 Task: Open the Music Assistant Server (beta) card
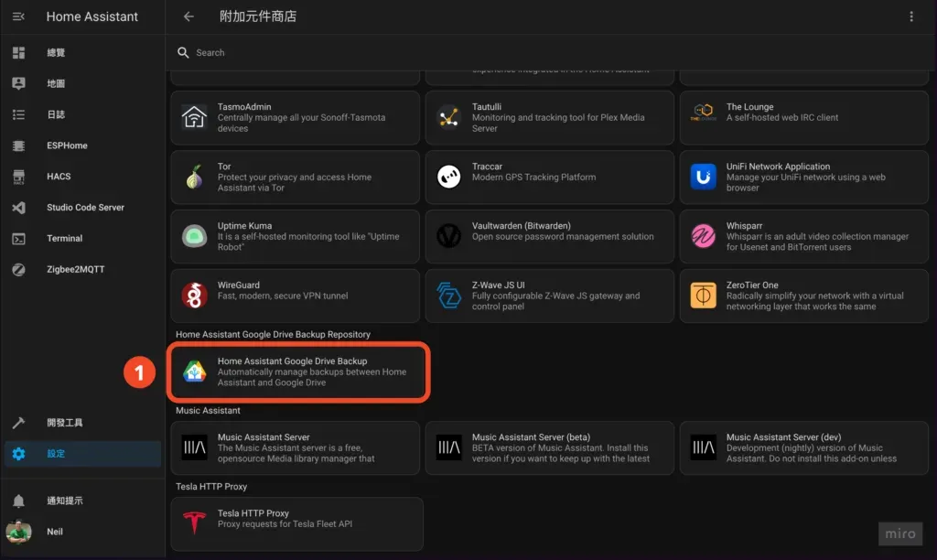pyautogui.click(x=549, y=447)
